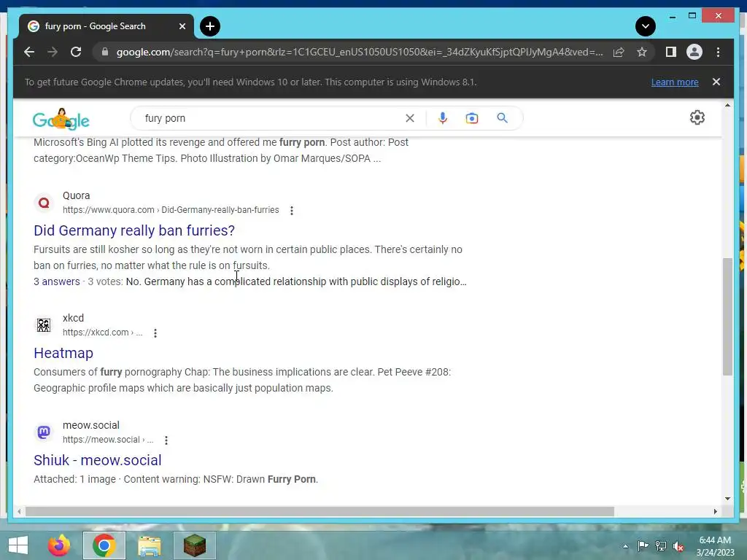The height and width of the screenshot is (560, 747).
Task: Go back to previous page
Action: pos(29,52)
